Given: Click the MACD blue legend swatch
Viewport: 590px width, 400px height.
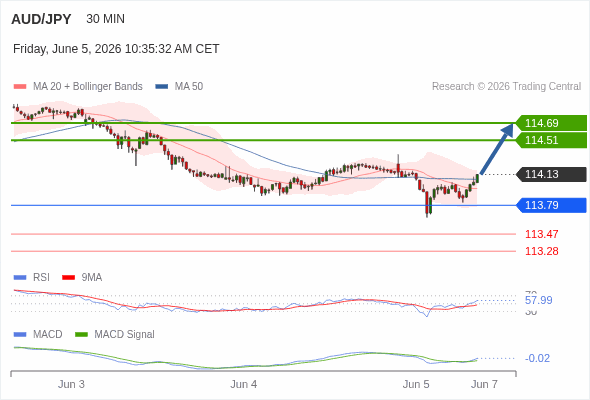Looking at the screenshot, I should [x=20, y=335].
